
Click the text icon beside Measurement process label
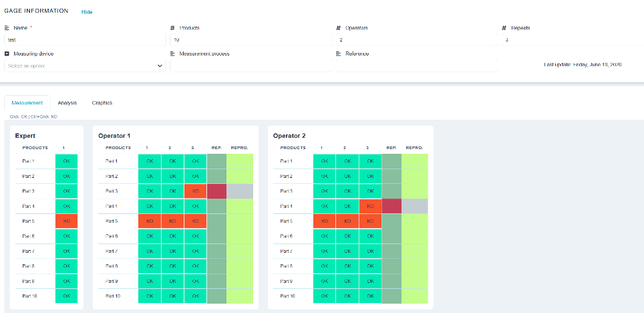pyautogui.click(x=172, y=54)
